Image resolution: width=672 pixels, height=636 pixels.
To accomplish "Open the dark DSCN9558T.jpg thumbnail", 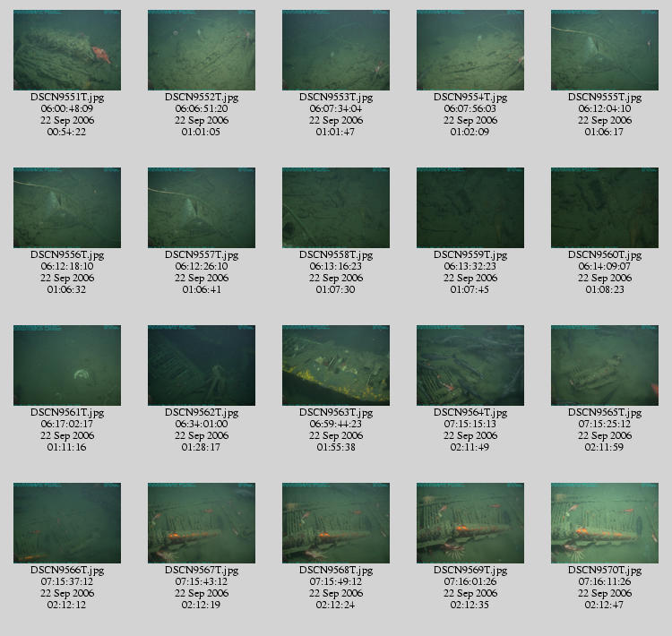I will coord(336,208).
